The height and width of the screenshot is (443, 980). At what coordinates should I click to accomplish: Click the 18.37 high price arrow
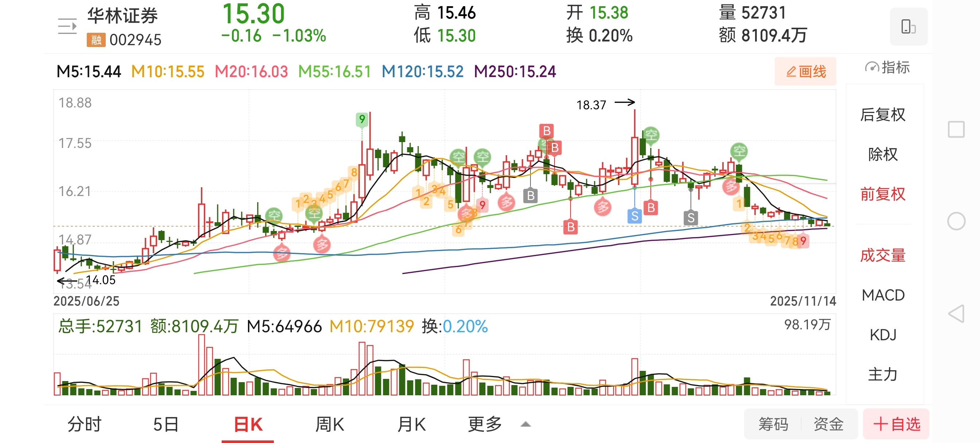624,102
